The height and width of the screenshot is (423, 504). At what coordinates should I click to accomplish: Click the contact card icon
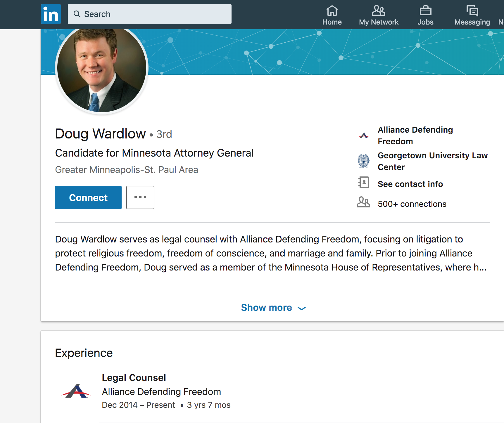[364, 182]
